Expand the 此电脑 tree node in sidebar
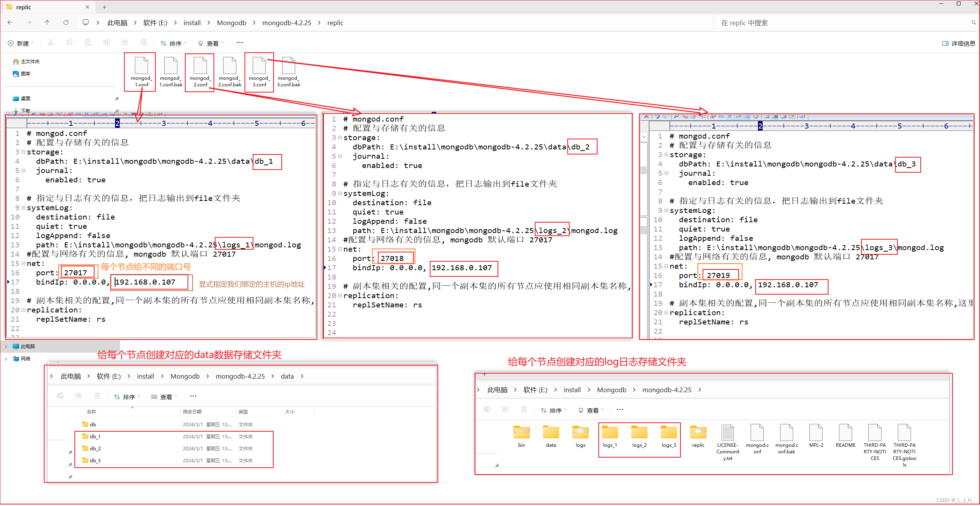980x506 pixels. coord(6,346)
